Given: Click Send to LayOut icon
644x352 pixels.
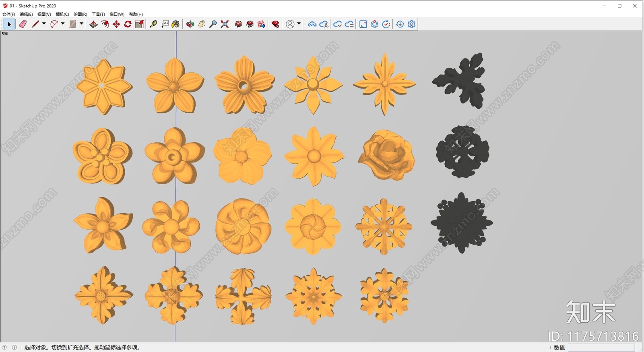Looking at the screenshot, I should pyautogui.click(x=262, y=24).
